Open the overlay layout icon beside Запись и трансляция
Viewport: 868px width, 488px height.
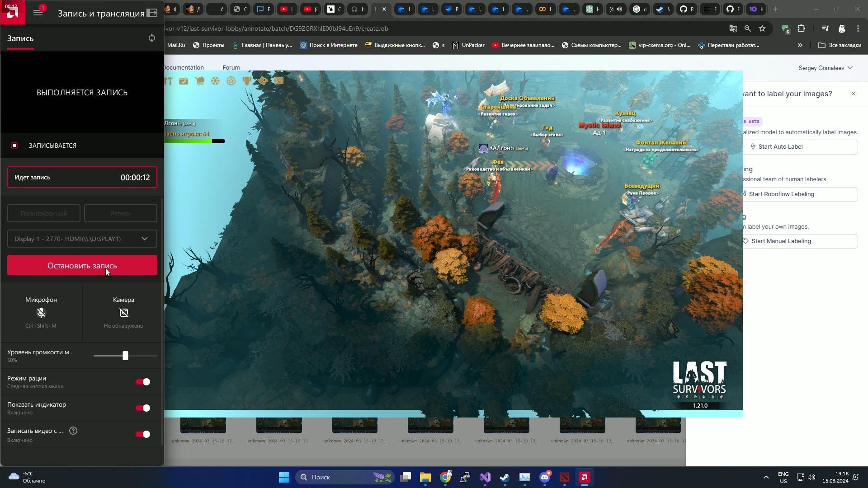click(152, 13)
